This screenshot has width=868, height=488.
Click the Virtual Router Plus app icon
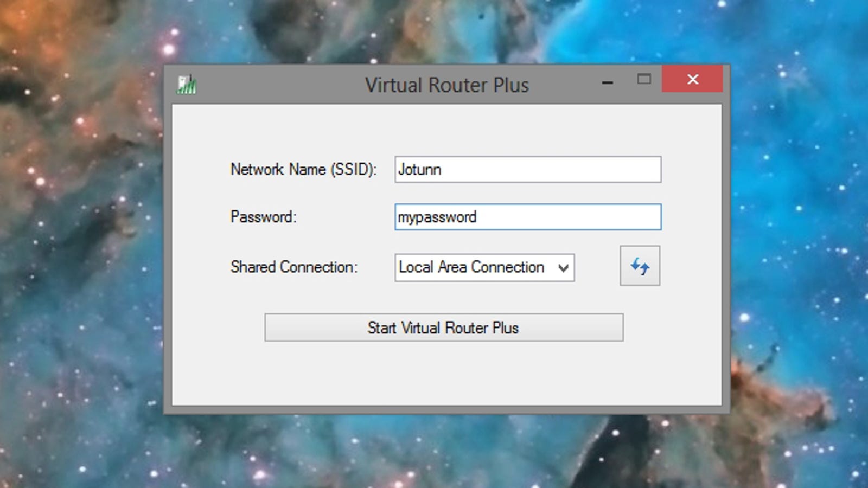coord(187,85)
